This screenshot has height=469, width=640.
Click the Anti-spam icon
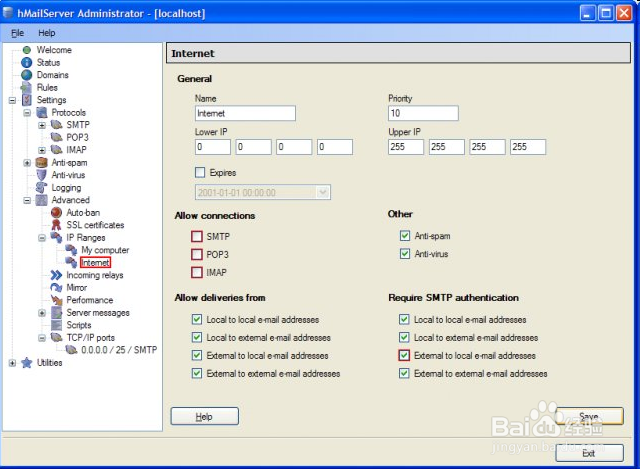pyautogui.click(x=42, y=162)
